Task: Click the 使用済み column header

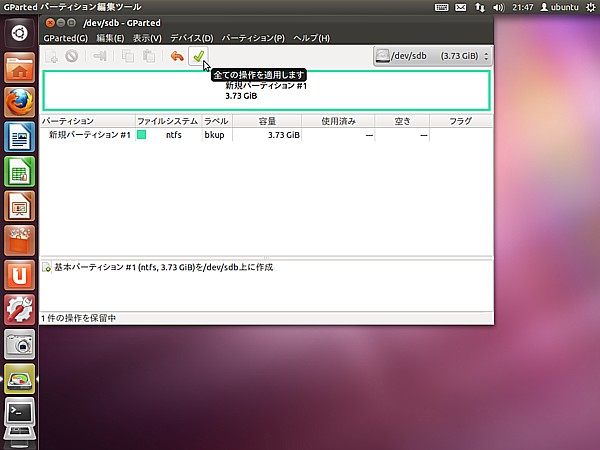Action: point(338,121)
